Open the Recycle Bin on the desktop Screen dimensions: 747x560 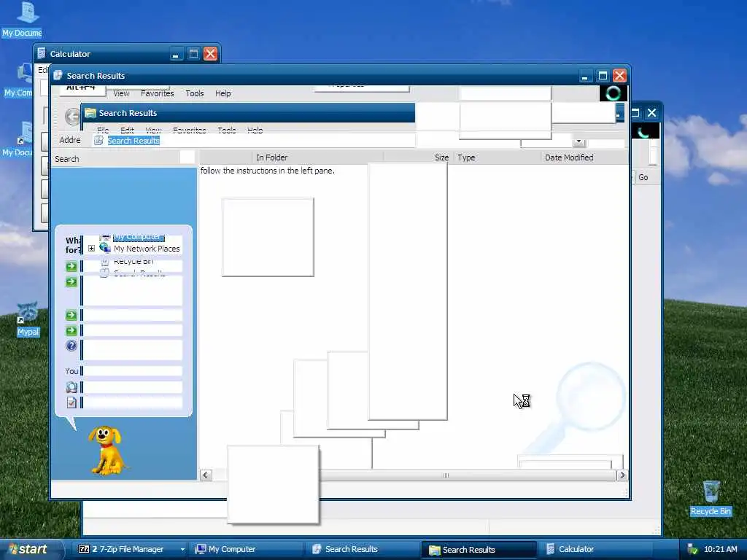[711, 498]
